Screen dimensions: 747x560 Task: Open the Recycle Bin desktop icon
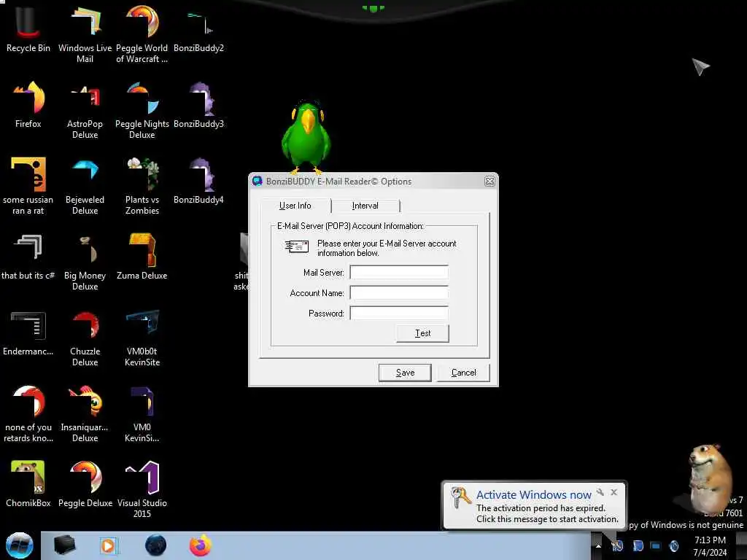[28, 29]
